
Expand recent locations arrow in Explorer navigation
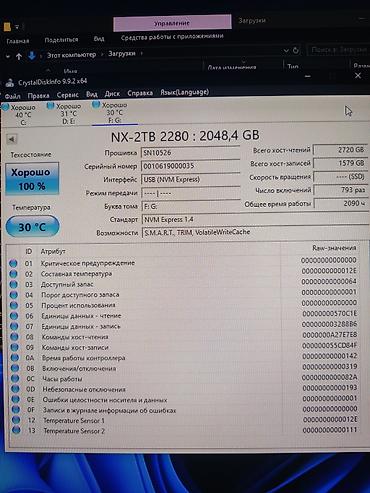(x=7, y=57)
